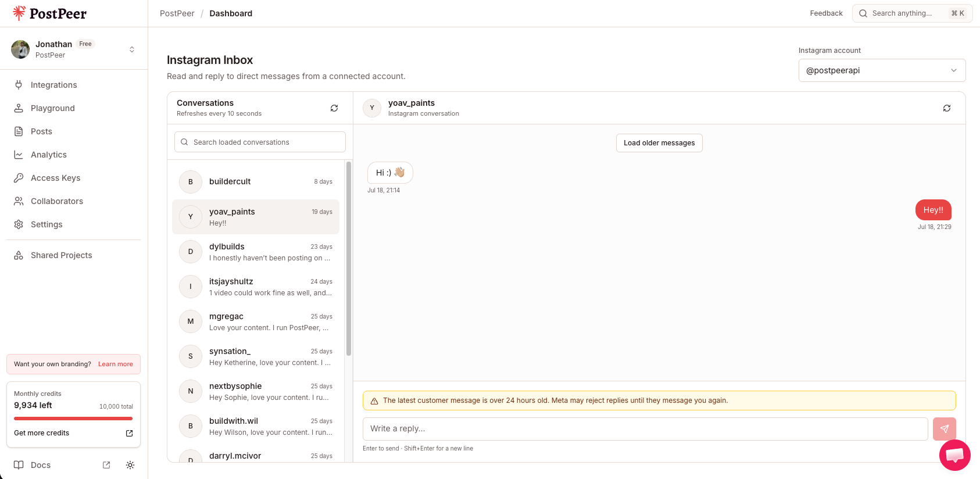Click the Get more credits external icon
Screen dimensions: 980x479
coord(130,433)
